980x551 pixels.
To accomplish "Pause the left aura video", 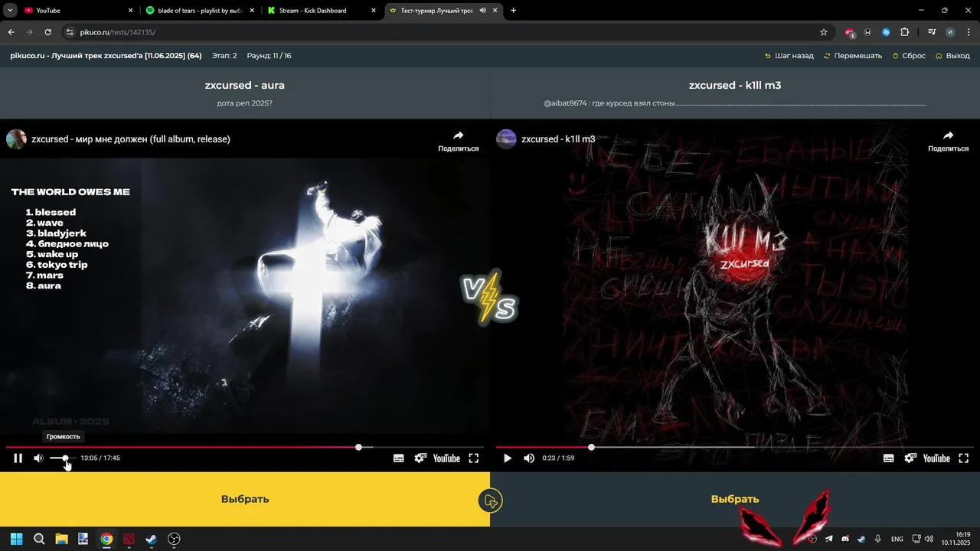I will pyautogui.click(x=18, y=458).
